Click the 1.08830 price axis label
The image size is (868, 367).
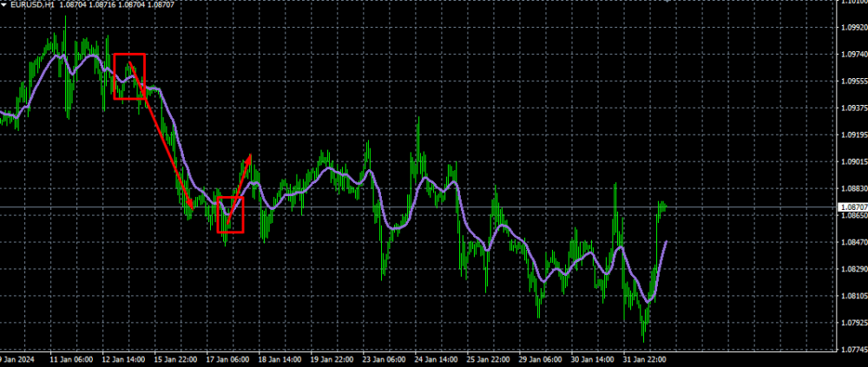[853, 188]
